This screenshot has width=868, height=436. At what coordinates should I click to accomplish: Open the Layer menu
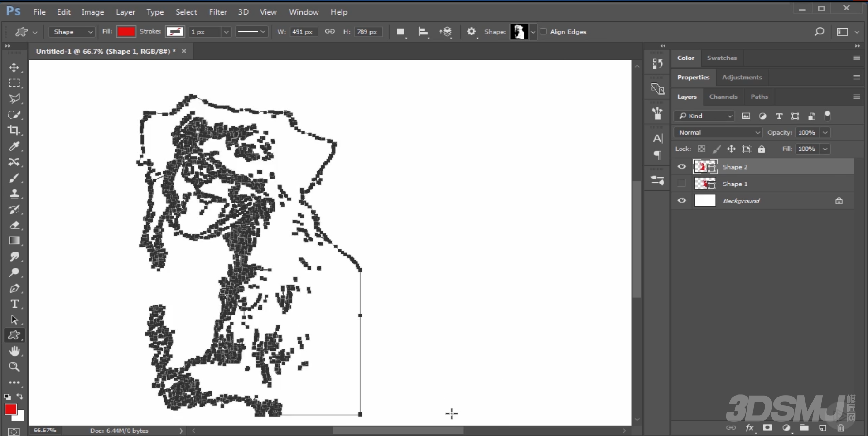(125, 12)
